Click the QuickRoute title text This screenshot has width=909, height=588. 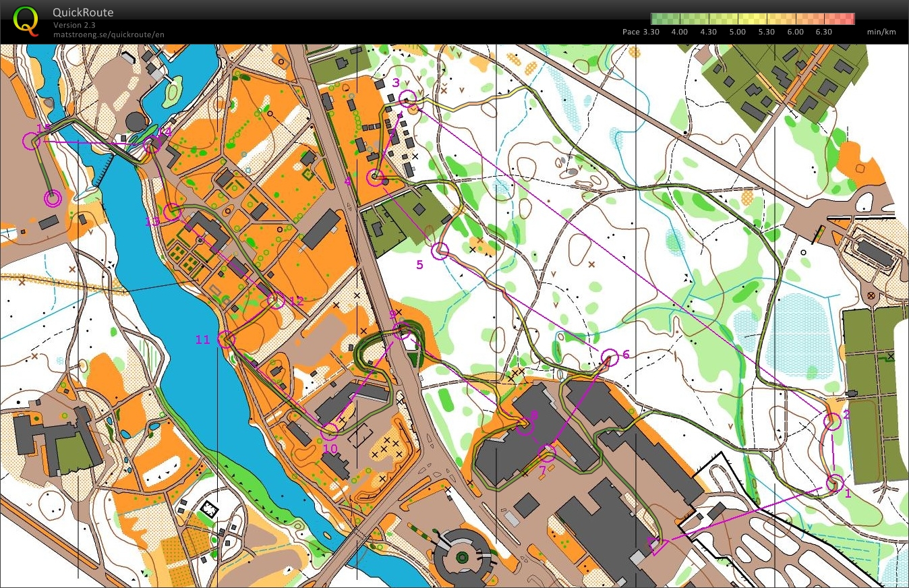point(84,13)
